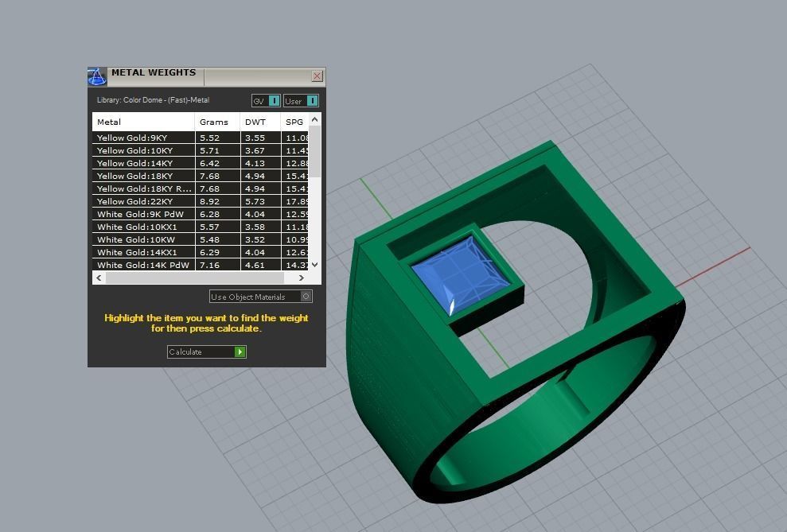The image size is (787, 532).
Task: Click the Metal Weights scale icon
Action: pos(97,76)
